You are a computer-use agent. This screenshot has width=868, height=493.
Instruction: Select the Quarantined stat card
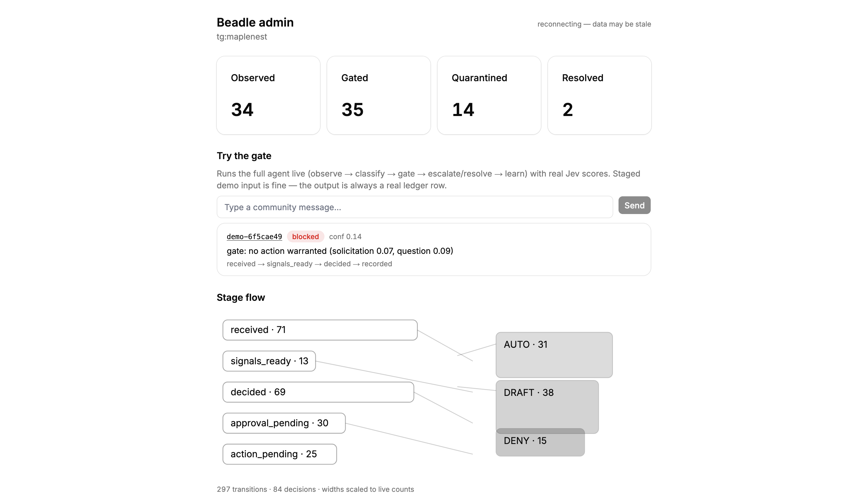(x=489, y=95)
